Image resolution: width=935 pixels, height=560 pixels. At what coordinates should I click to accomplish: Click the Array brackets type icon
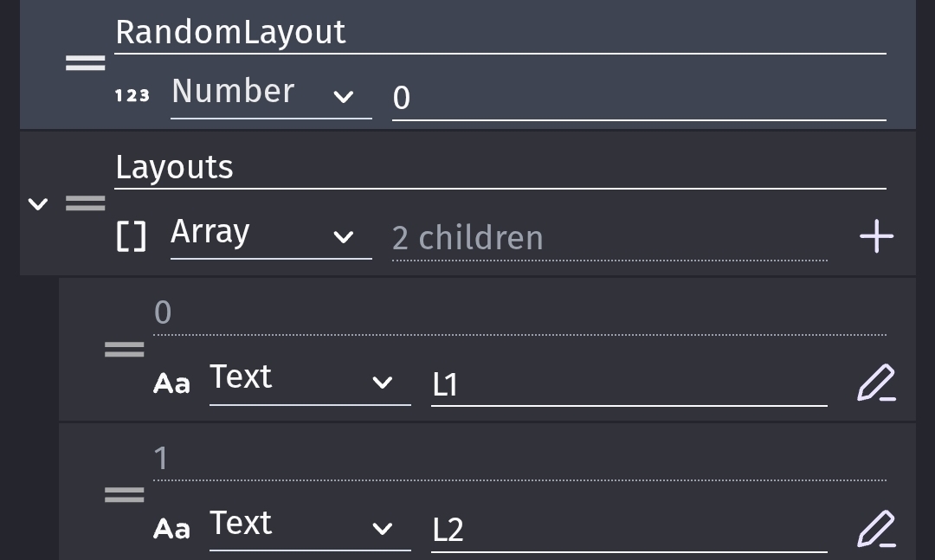131,235
